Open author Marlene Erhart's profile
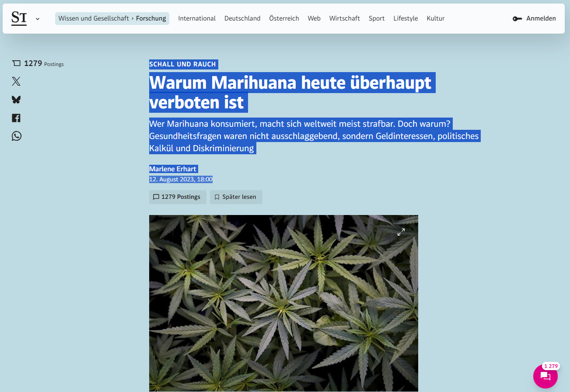 [x=173, y=169]
